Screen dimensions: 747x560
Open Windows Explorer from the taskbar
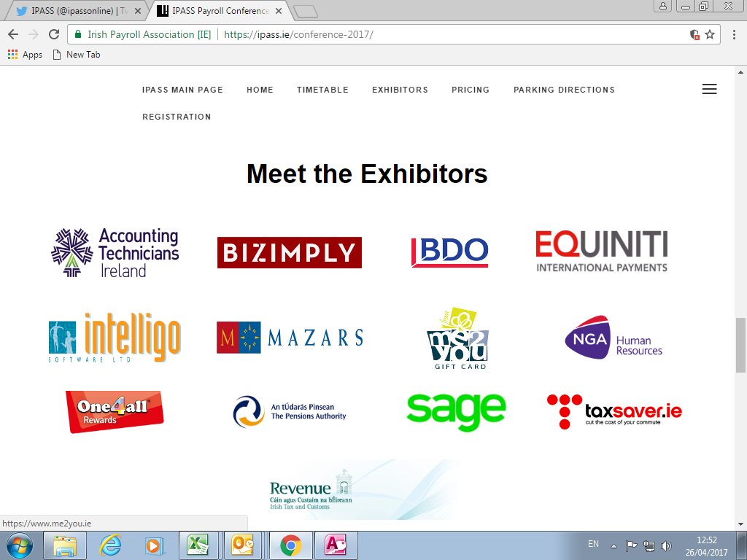65,545
